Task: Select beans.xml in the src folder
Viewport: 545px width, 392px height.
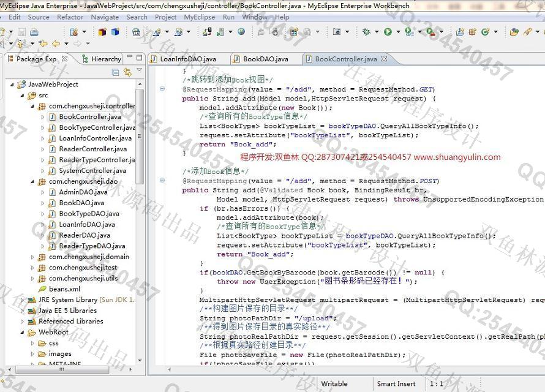Action: click(x=59, y=289)
